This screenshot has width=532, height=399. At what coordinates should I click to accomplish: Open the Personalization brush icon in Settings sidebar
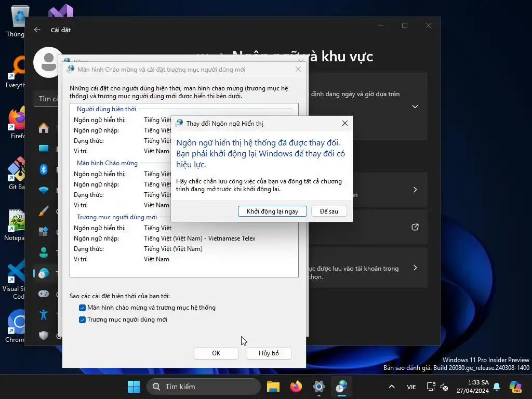pos(44,211)
